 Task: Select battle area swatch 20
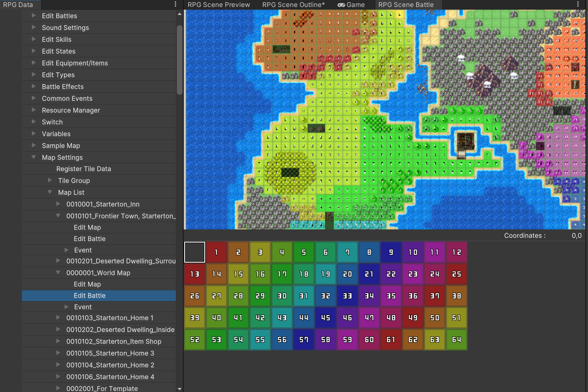coord(347,274)
